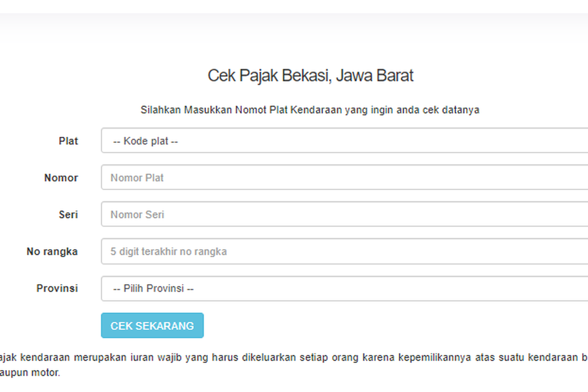
Task: Click the Nomor row label
Action: pos(61,177)
